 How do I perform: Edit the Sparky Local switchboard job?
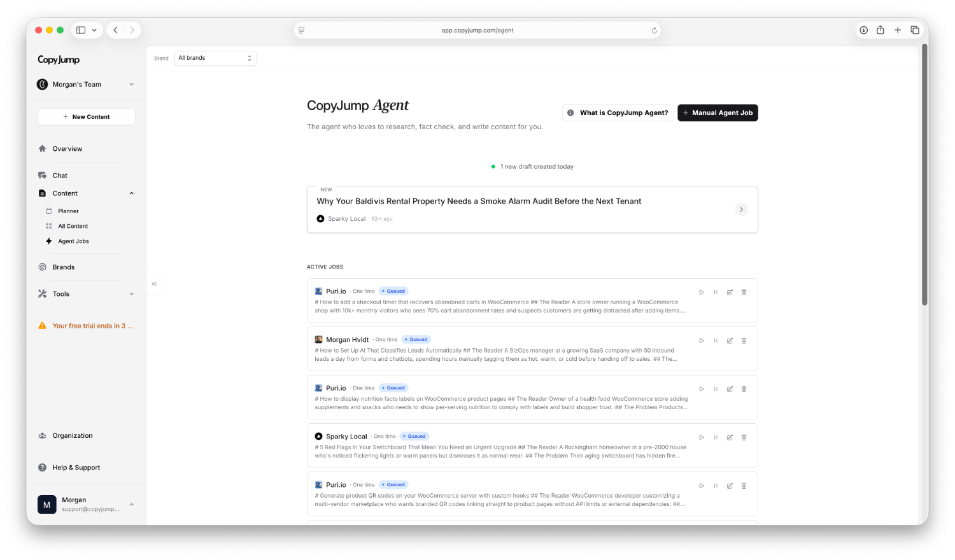pyautogui.click(x=730, y=437)
